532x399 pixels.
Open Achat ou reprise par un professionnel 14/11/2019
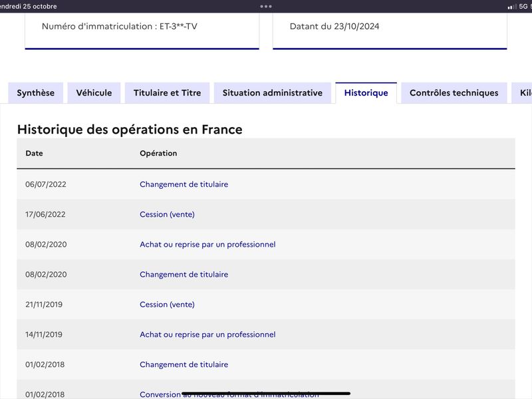coord(207,334)
